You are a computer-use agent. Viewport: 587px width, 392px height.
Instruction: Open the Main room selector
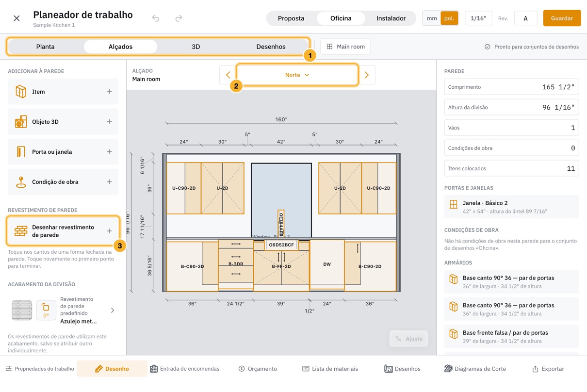345,47
